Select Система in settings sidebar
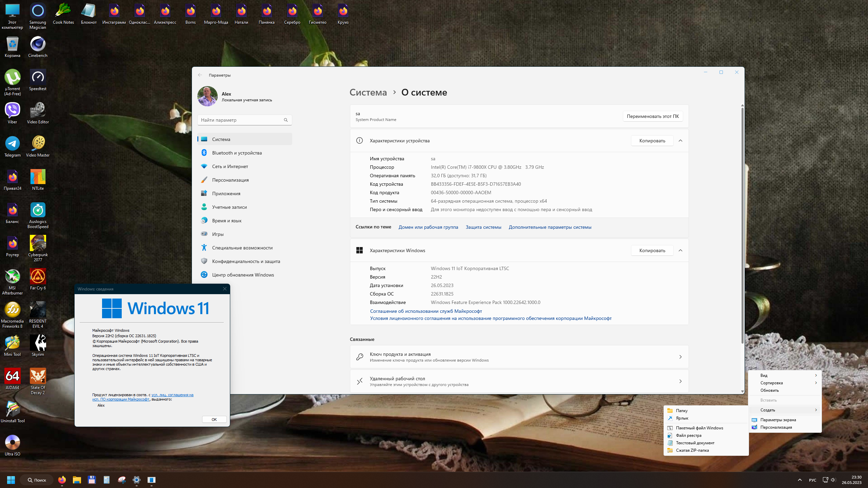The image size is (868, 488). click(x=244, y=139)
